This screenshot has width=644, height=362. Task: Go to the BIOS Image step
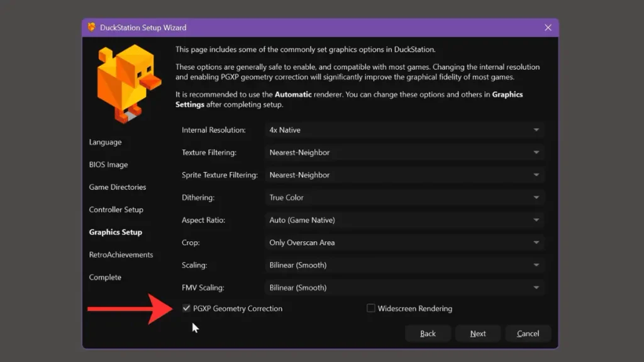(108, 165)
